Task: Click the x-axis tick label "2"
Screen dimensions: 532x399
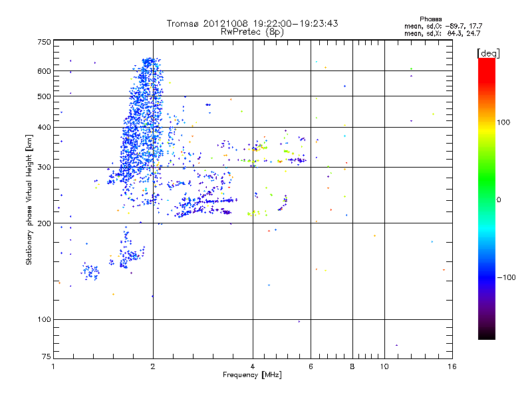Action: (x=153, y=366)
